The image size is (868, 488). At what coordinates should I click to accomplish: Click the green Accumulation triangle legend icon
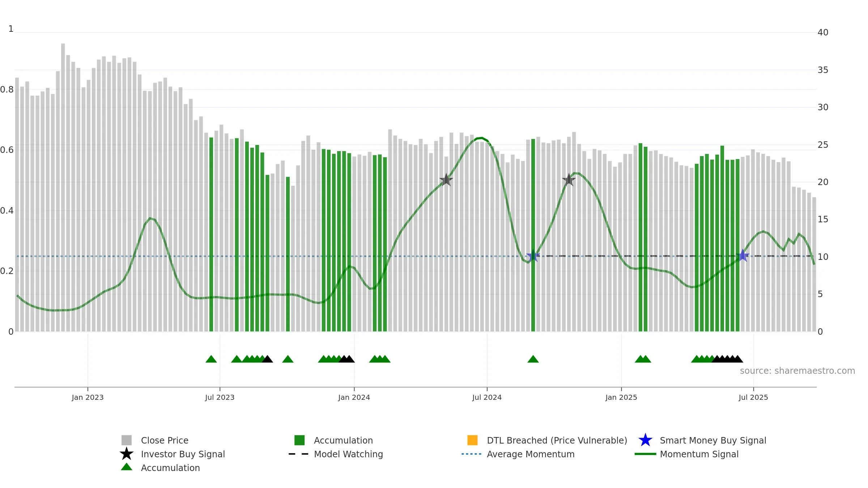tap(127, 467)
